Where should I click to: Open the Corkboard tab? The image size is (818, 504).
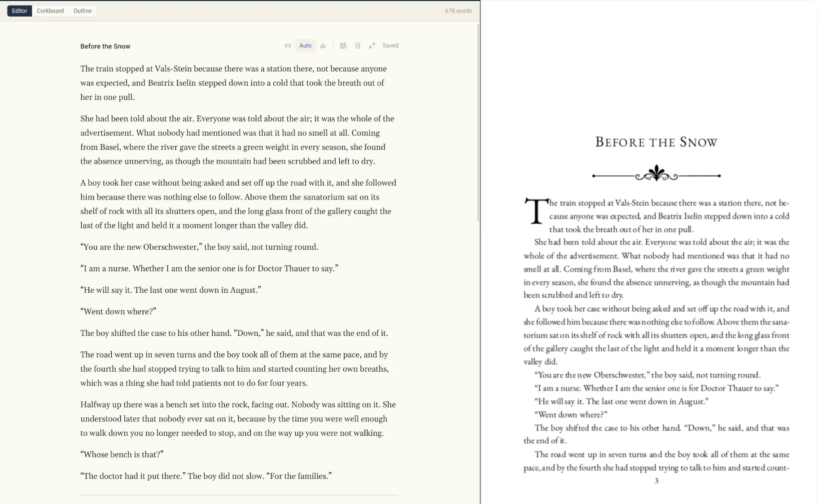coord(50,11)
